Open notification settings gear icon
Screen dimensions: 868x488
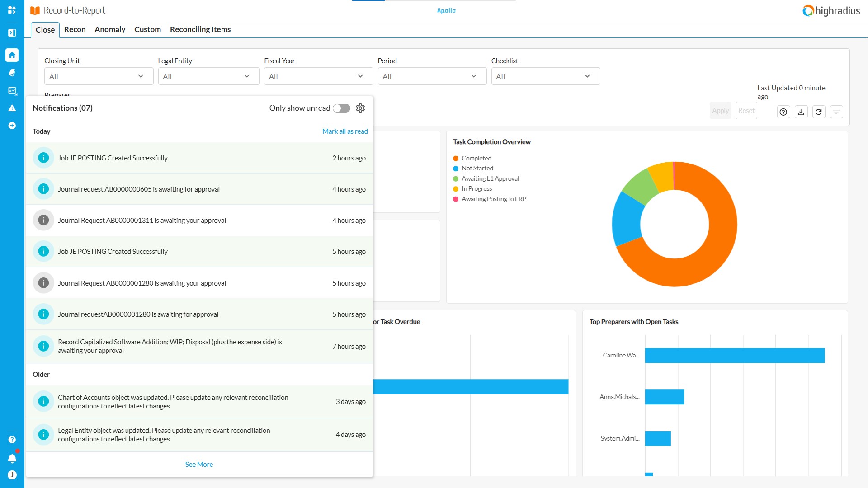pos(360,108)
